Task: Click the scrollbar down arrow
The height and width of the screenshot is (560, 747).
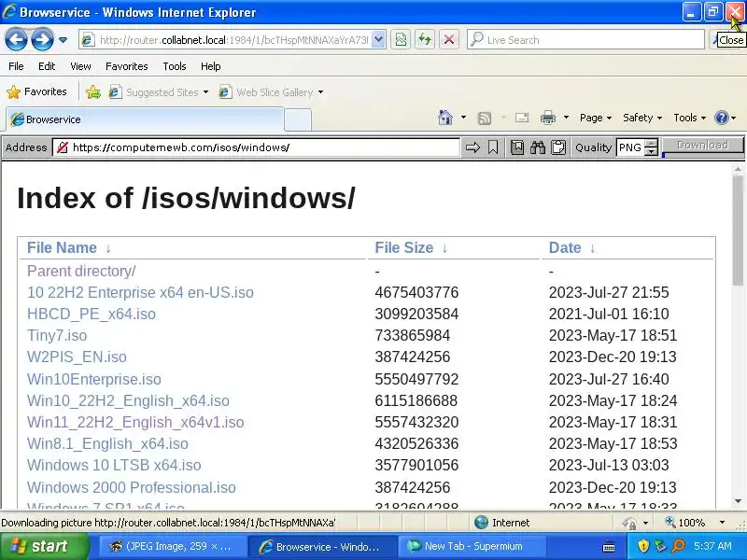Action: pos(738,501)
